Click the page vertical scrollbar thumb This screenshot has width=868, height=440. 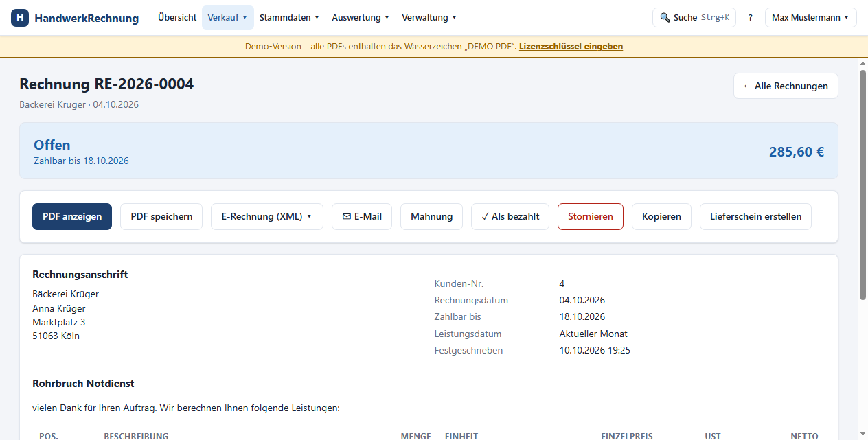863,184
